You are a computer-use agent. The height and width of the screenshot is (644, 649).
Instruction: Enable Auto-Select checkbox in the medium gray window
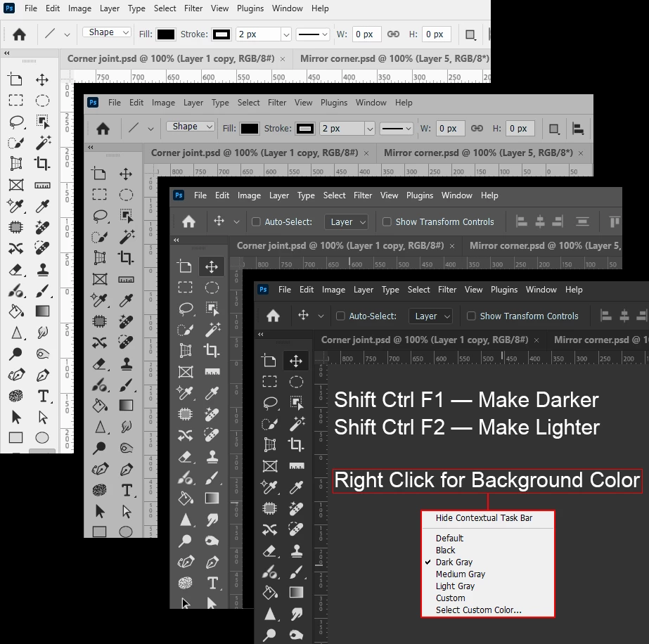tap(256, 222)
